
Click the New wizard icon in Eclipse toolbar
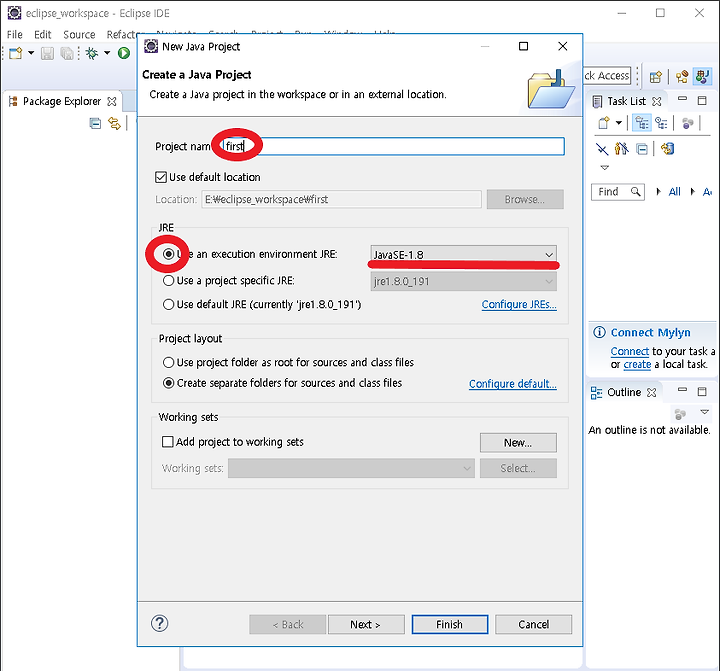(15, 54)
